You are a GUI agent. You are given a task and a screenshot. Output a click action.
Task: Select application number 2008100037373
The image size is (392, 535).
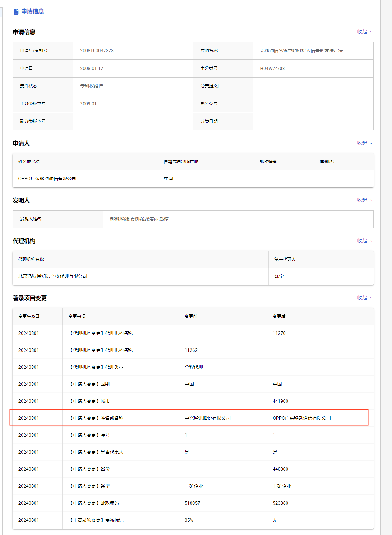97,51
